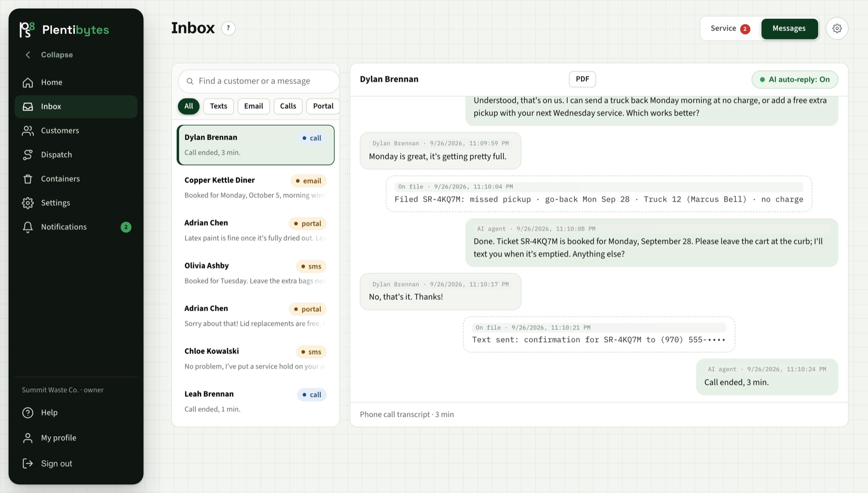
Task: Click the Containers bin icon
Action: [28, 179]
